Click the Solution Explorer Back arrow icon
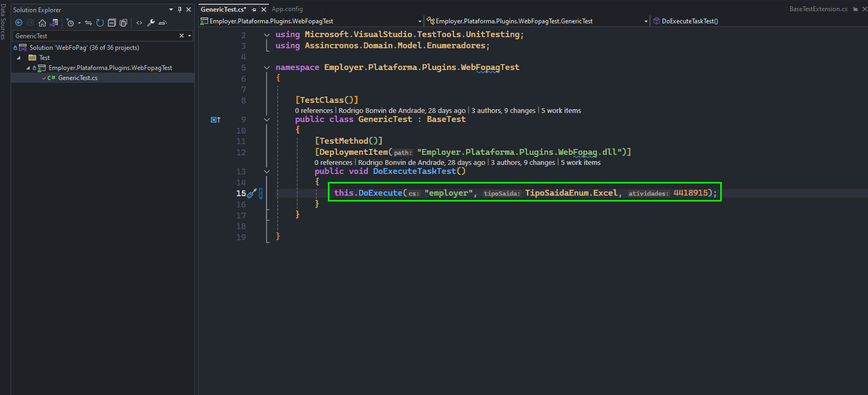The width and height of the screenshot is (868, 395). pos(19,23)
